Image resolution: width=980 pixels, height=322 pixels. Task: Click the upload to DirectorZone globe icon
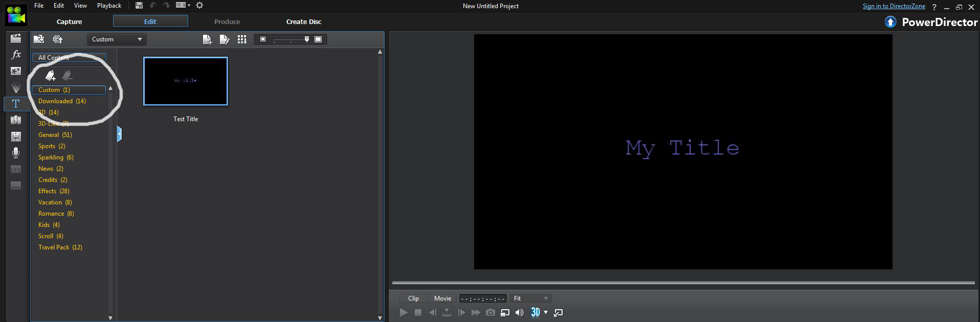tap(57, 39)
